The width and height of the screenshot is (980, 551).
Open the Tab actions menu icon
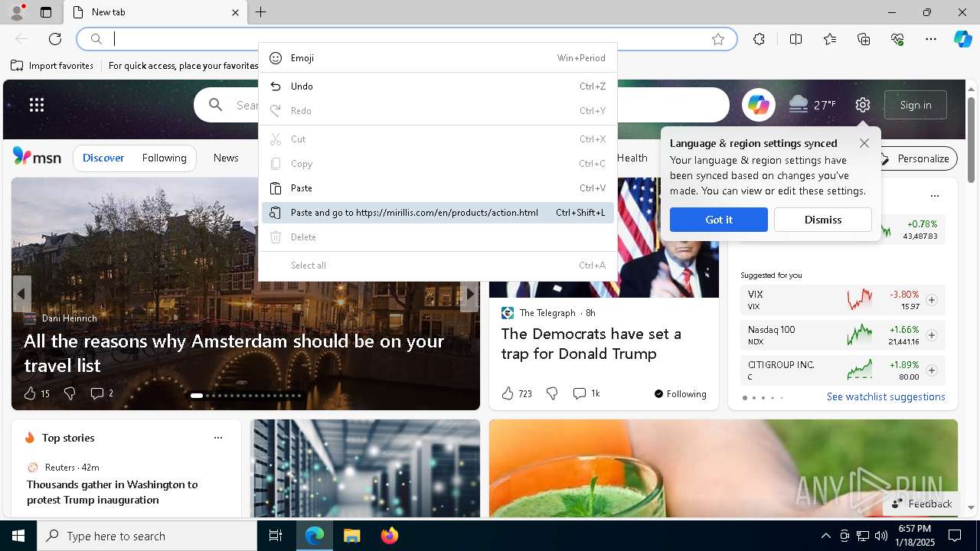click(46, 12)
